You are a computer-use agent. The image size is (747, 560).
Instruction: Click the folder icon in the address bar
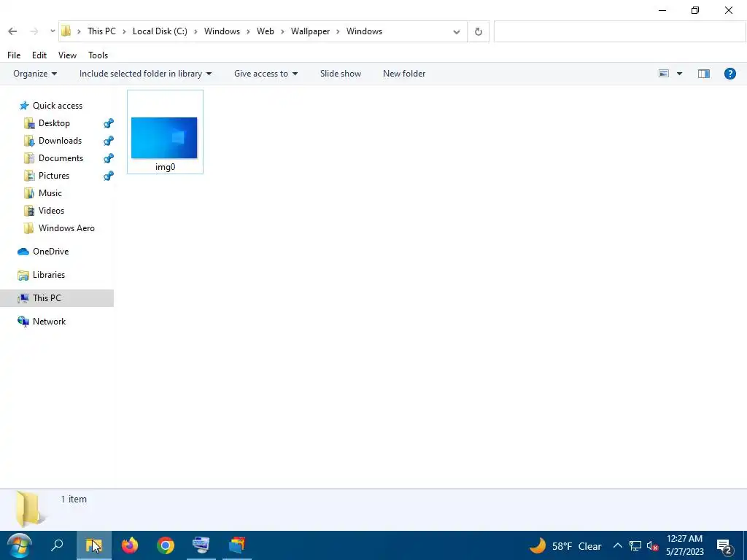tap(66, 31)
